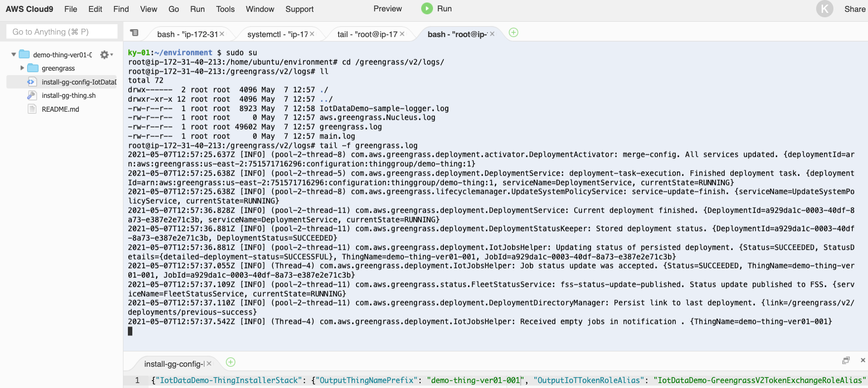Viewport: 868px width, 388px height.
Task: Click the 'total 72' line in terminal
Action: [x=146, y=80]
